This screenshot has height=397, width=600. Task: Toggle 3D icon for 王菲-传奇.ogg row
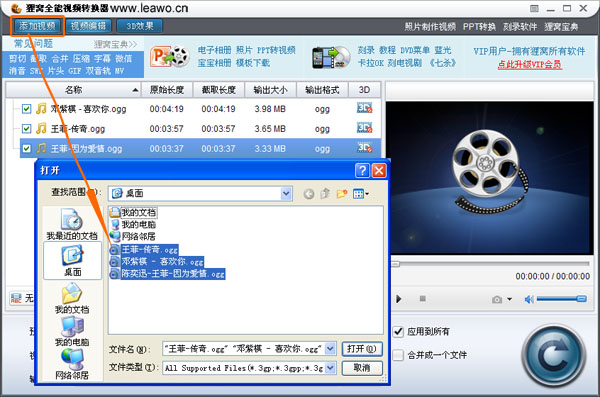[364, 128]
